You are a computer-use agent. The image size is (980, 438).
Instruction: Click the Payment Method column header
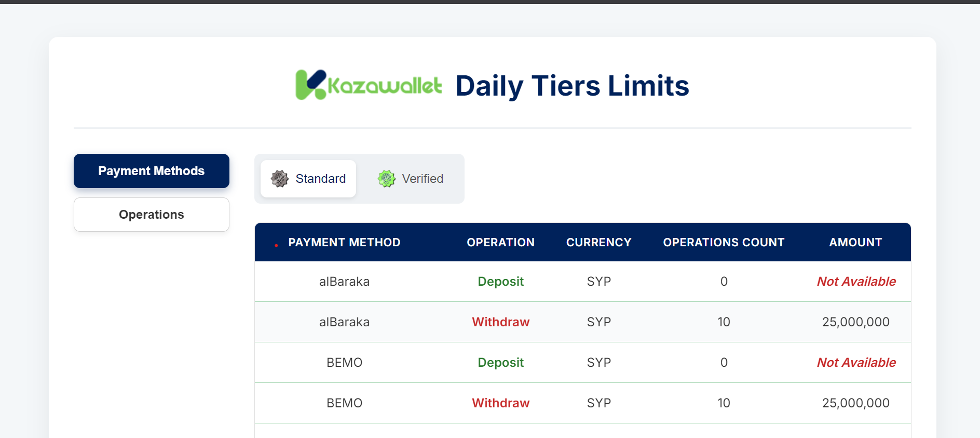(344, 243)
